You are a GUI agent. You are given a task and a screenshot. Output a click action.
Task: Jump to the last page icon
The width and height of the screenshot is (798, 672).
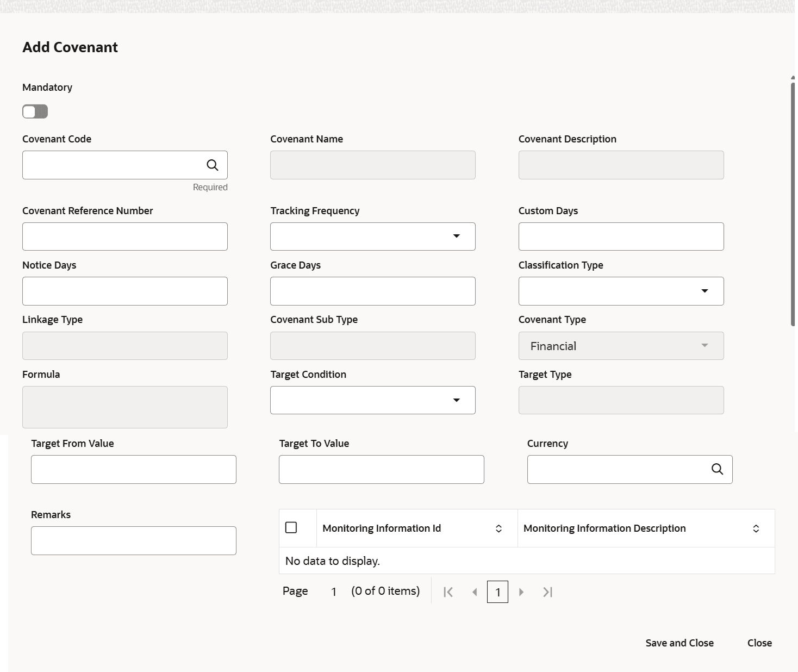(x=547, y=592)
